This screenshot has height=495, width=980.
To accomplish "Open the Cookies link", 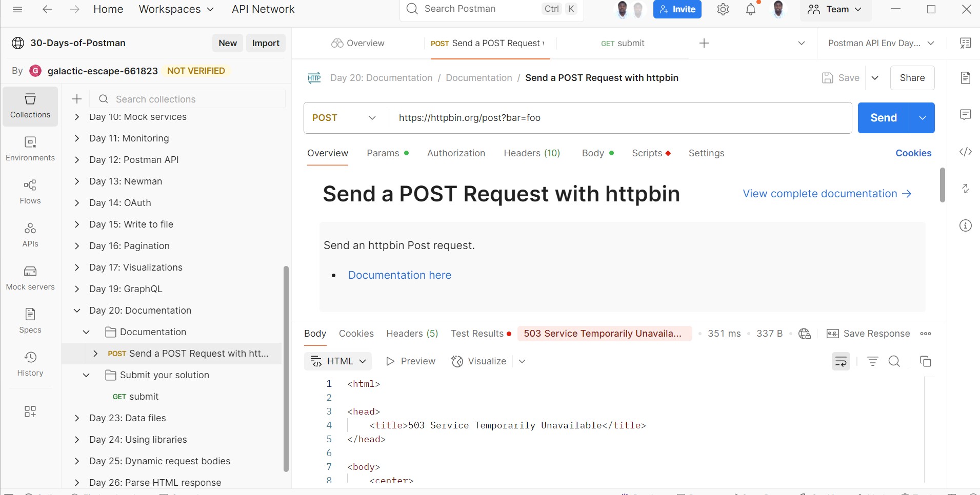I will 913,153.
